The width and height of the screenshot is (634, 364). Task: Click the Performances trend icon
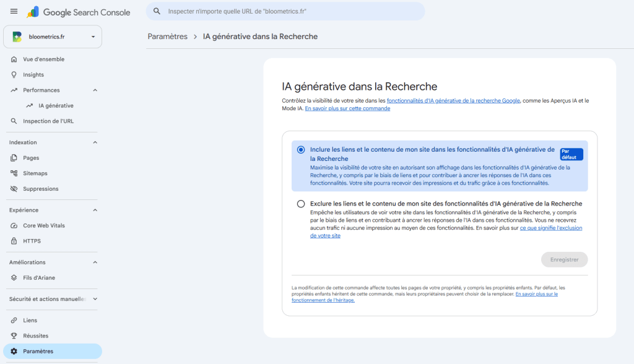click(x=14, y=90)
